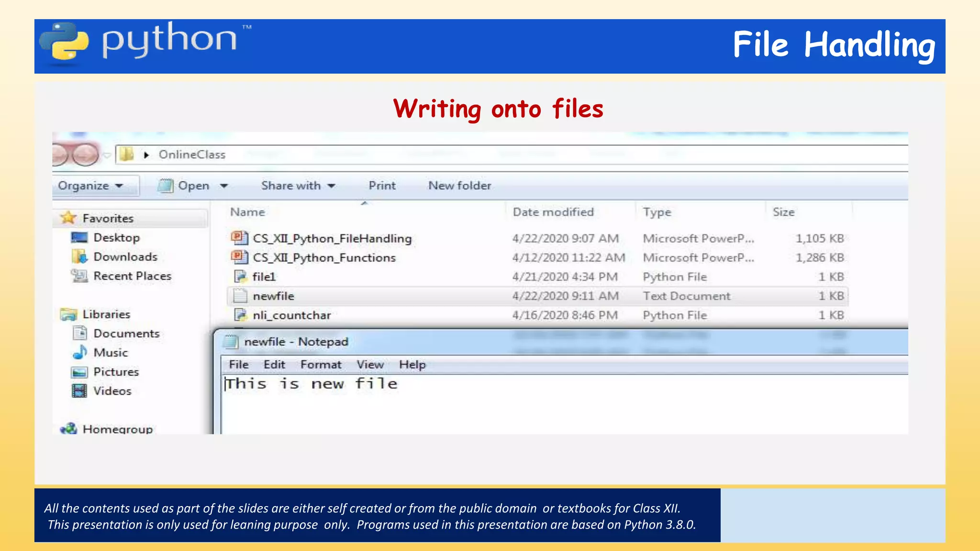
Task: Select Favorites in the navigation pane
Action: point(108,218)
